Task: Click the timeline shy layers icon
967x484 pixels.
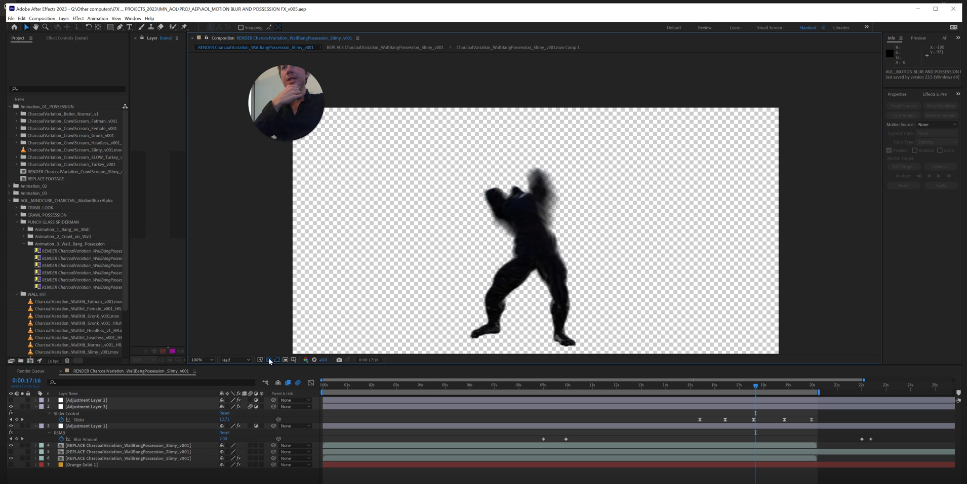Action: [278, 383]
